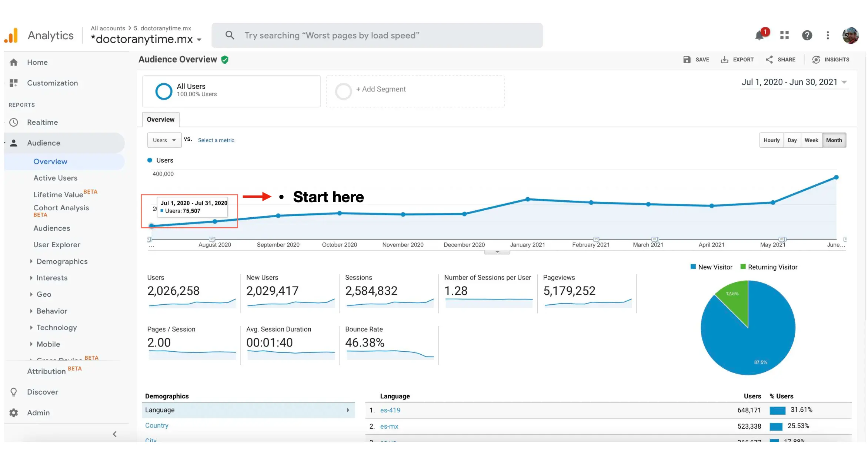Open the Users metric dropdown
The height and width of the screenshot is (465, 868).
point(164,140)
